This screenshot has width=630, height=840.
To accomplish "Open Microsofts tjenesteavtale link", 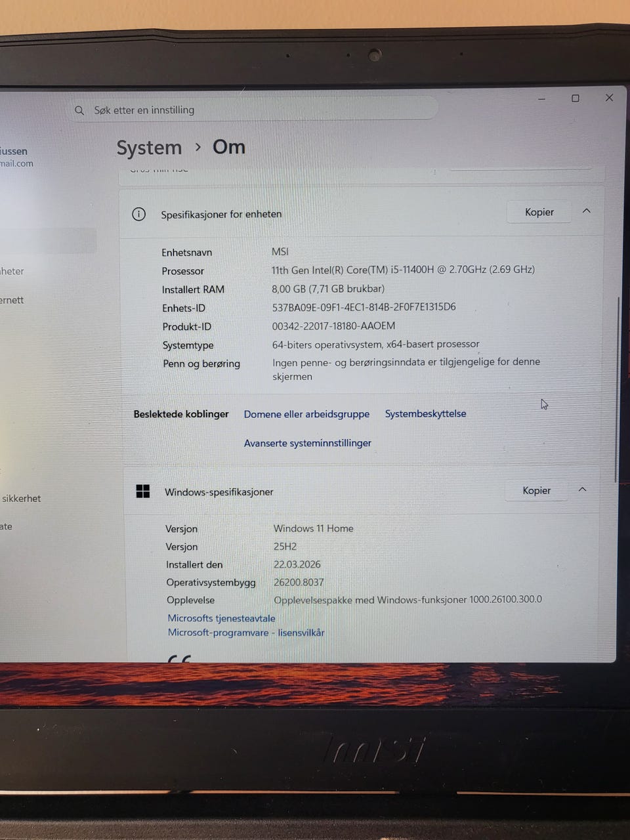I will click(x=221, y=618).
